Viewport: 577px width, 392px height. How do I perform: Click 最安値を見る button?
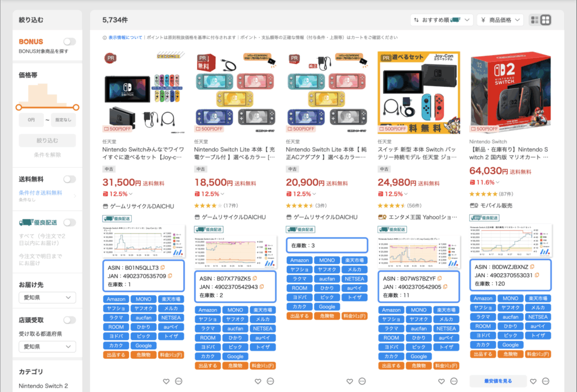(x=498, y=381)
